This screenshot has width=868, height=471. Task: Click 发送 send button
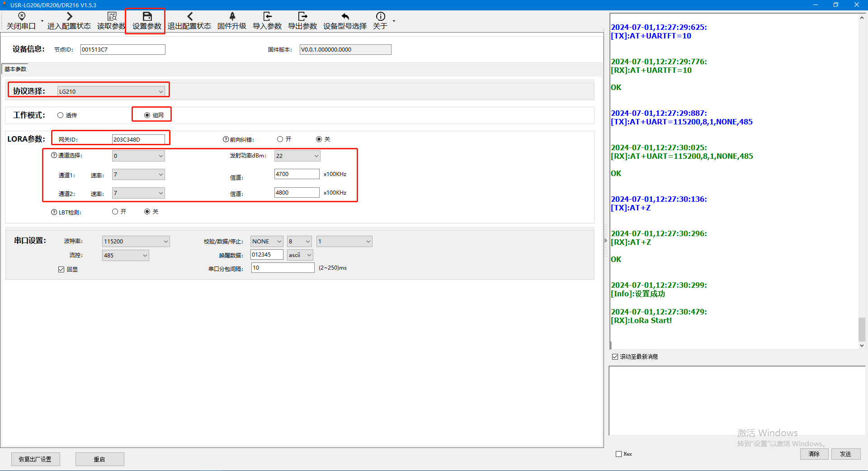pyautogui.click(x=846, y=454)
